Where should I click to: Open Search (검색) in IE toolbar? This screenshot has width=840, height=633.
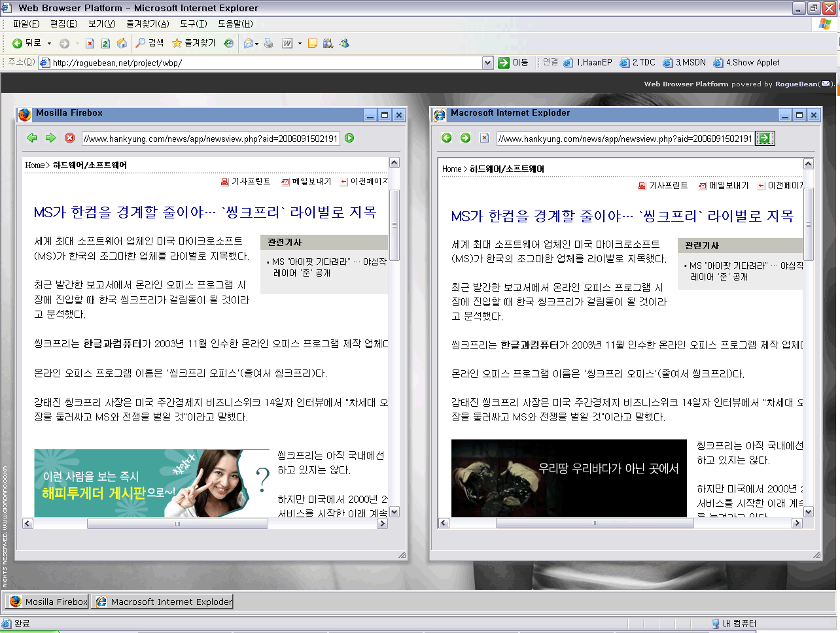click(x=150, y=43)
